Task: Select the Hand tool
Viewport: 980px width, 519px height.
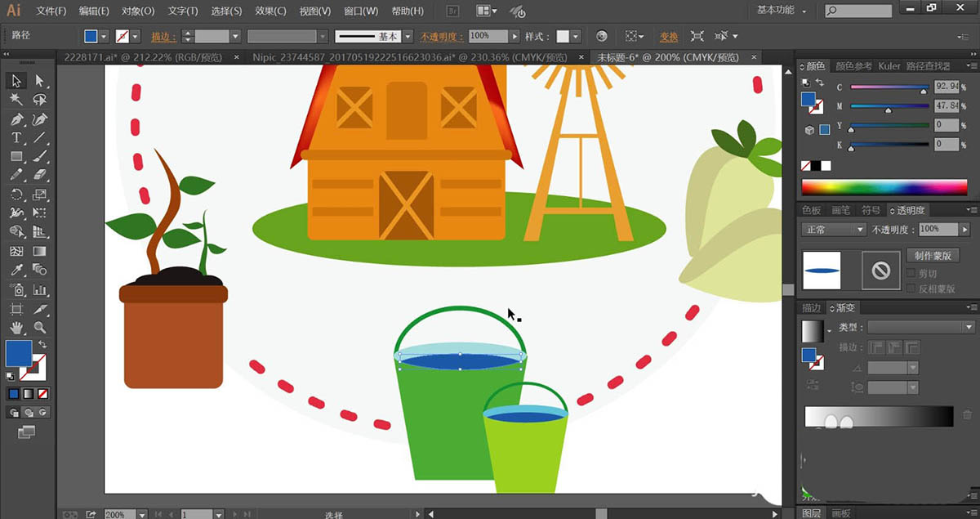Action: (16, 328)
